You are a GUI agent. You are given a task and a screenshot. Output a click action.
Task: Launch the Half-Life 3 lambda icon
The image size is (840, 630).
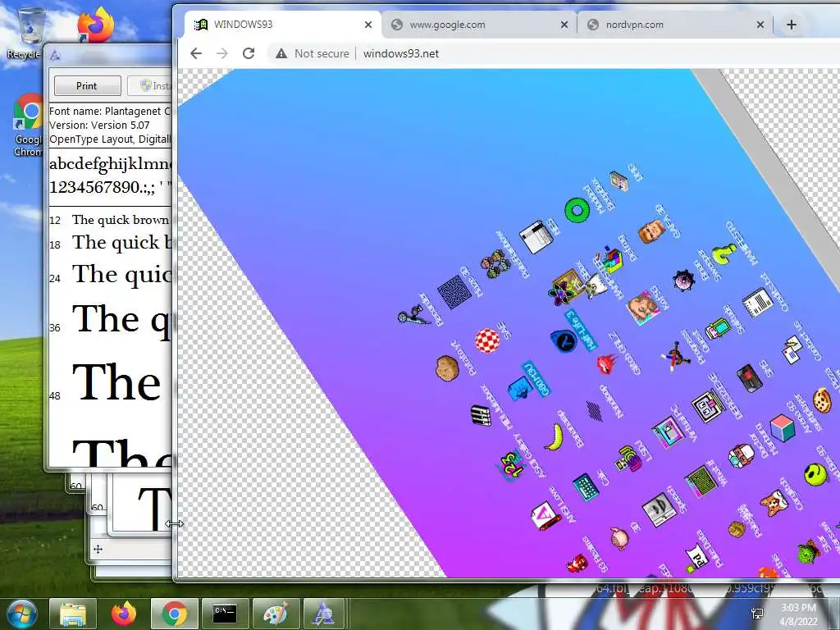click(563, 340)
